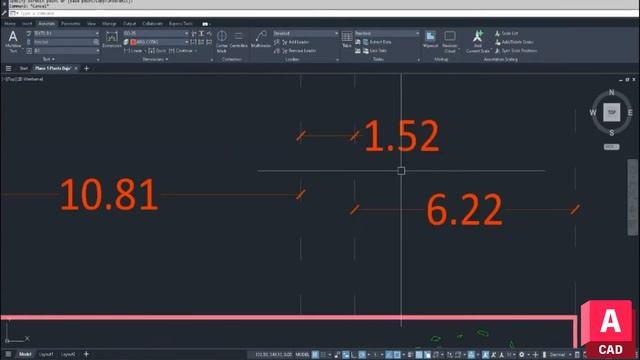The height and width of the screenshot is (360, 640).
Task: Click W on the ViewCube compass
Action: (593, 113)
